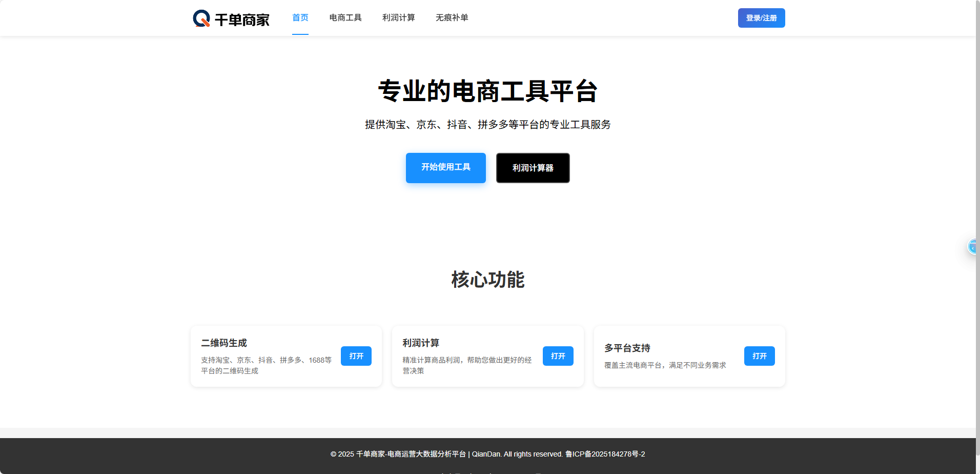Click the 利润计算 card heading
980x474 pixels.
tap(421, 343)
